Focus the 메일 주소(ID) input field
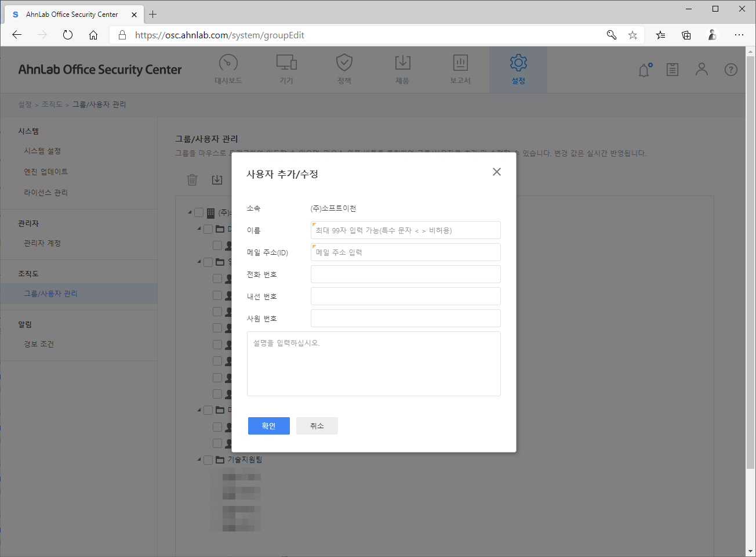Screen dimensions: 756x557 (406, 252)
